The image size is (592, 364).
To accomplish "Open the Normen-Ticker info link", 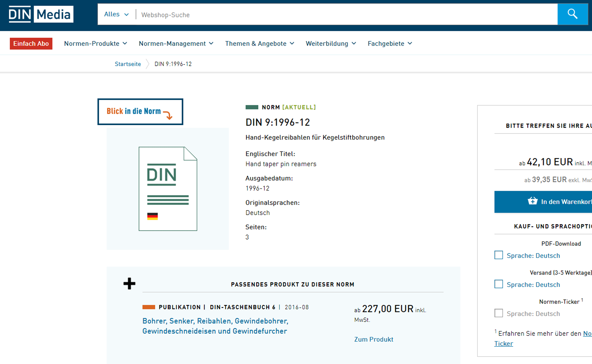I will pos(504,344).
